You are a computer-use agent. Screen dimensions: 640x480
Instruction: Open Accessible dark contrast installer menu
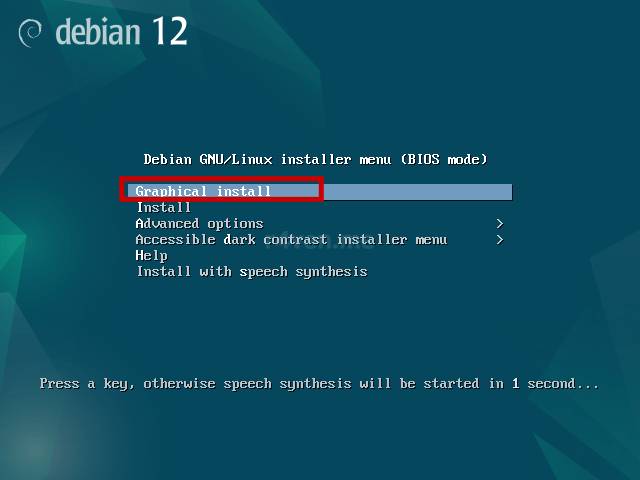[x=291, y=240]
